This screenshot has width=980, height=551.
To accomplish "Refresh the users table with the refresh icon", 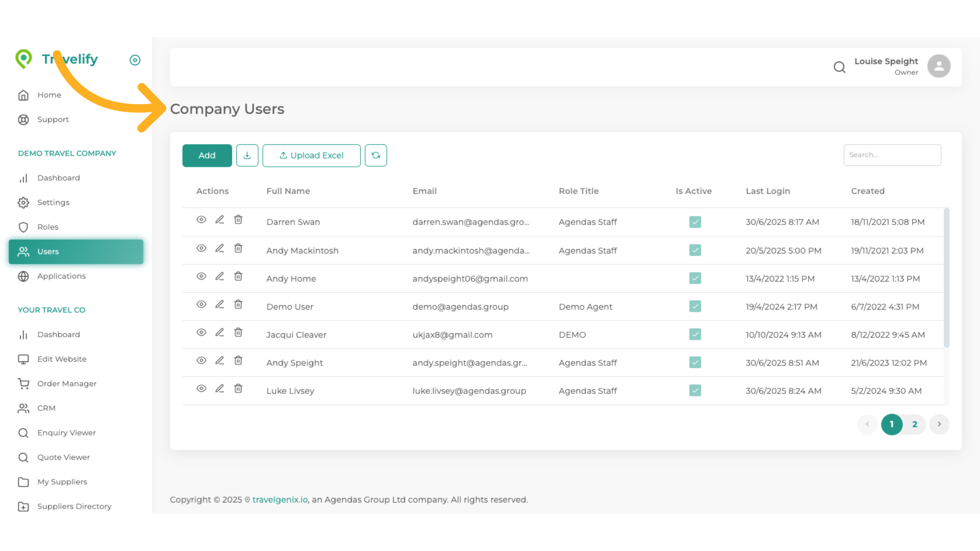I will [x=376, y=155].
